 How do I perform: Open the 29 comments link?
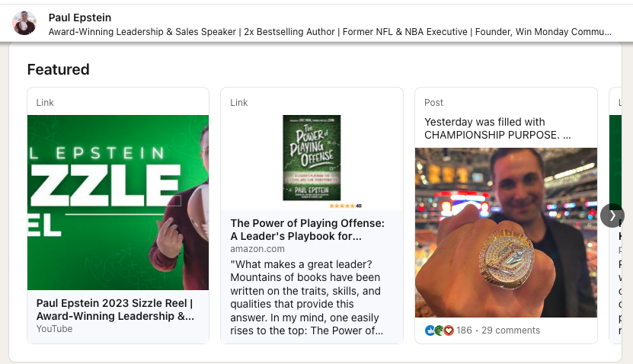pos(510,330)
